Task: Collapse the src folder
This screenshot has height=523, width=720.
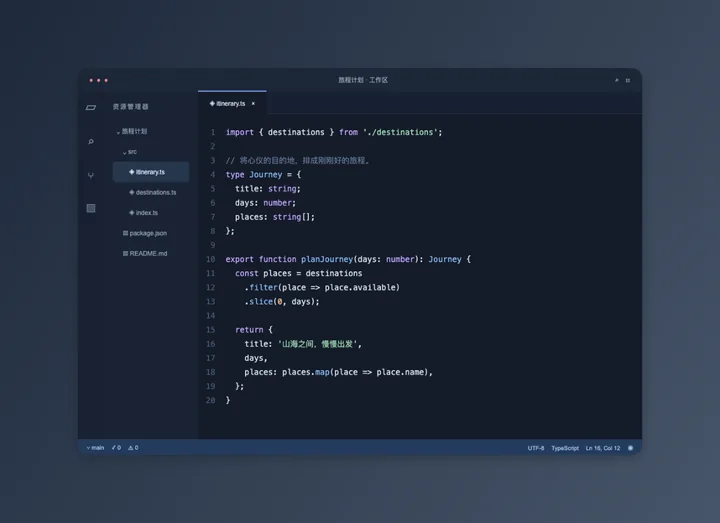Action: [124, 152]
